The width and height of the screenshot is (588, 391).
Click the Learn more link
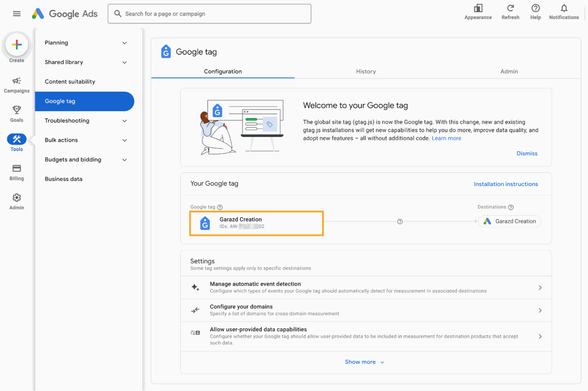tap(446, 138)
